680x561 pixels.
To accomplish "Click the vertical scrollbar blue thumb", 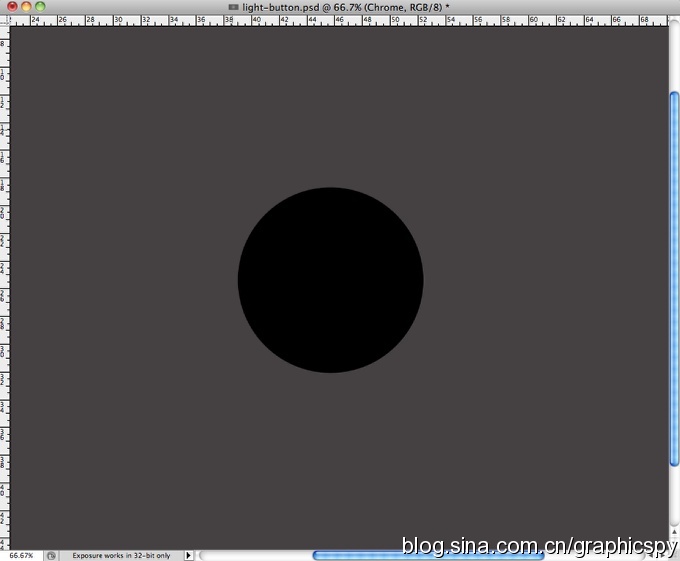I will (674, 280).
